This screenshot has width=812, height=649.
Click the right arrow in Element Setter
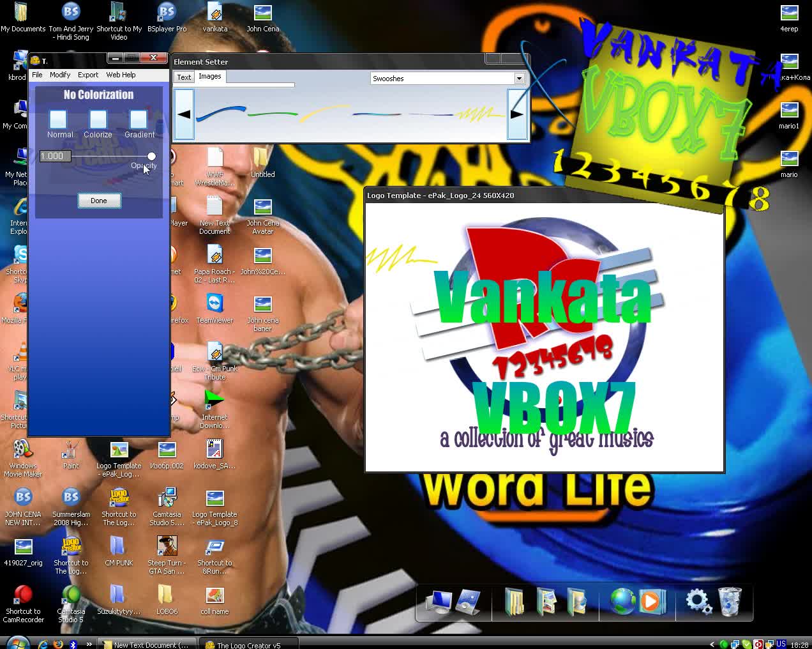[x=517, y=114]
